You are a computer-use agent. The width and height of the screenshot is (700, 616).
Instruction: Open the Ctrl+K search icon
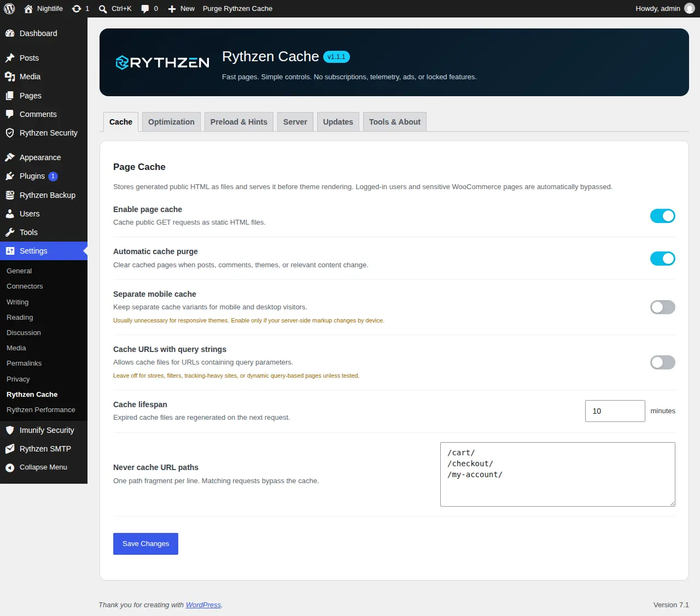(x=103, y=9)
